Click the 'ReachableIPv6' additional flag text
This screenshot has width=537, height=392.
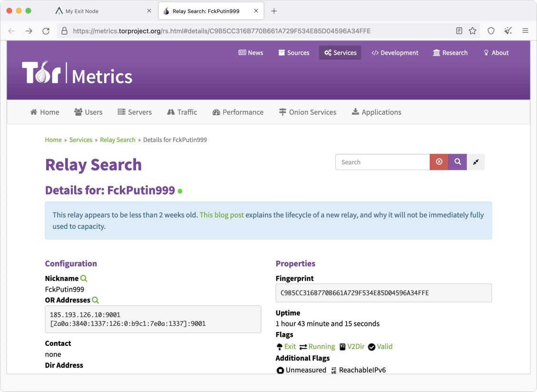click(362, 370)
